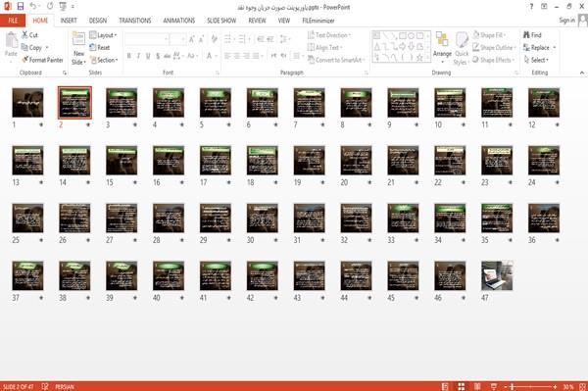This screenshot has width=588, height=391.
Task: Click zoom in plus button
Action: 555,386
